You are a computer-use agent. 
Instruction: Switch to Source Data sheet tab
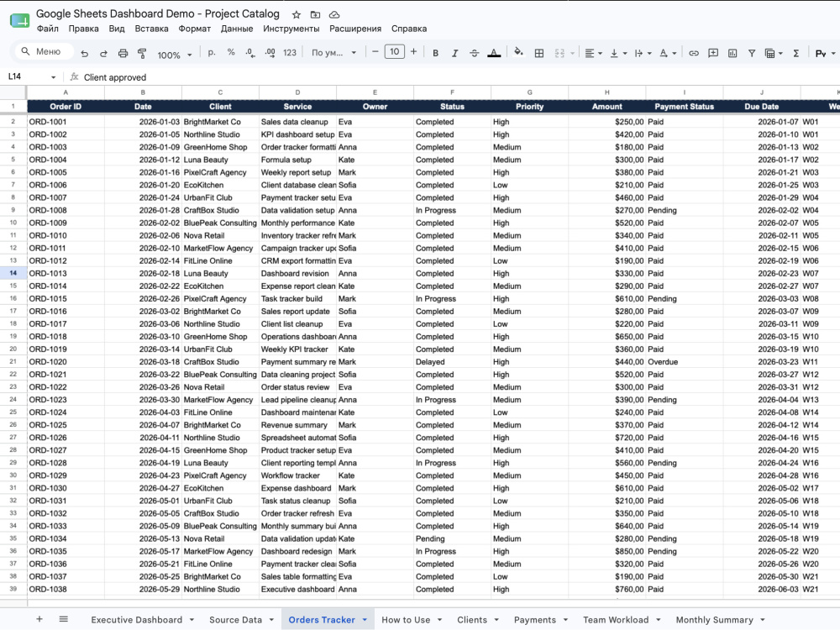pos(236,619)
